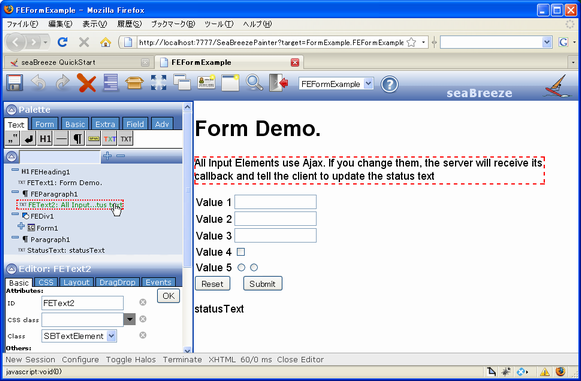The image size is (581, 381).
Task: Click the Submit button
Action: tap(262, 284)
